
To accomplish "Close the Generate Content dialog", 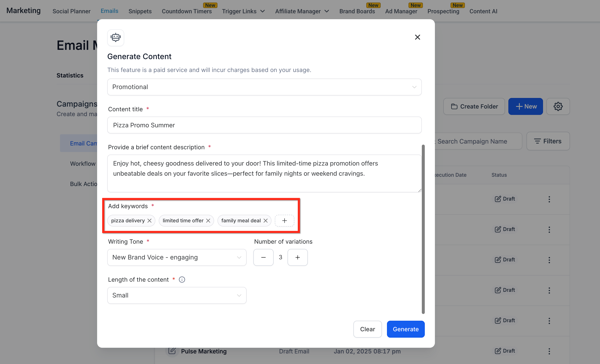I will coord(417,37).
